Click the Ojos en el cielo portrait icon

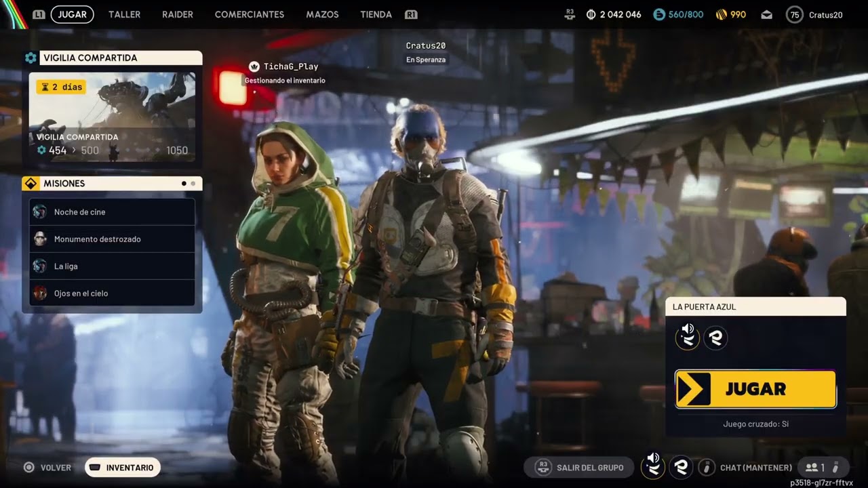click(x=40, y=293)
